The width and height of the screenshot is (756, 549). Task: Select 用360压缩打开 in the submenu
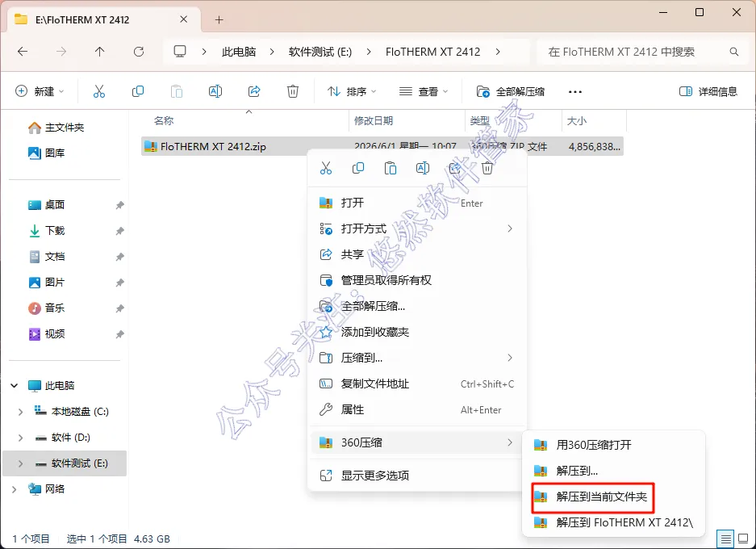pos(613,445)
